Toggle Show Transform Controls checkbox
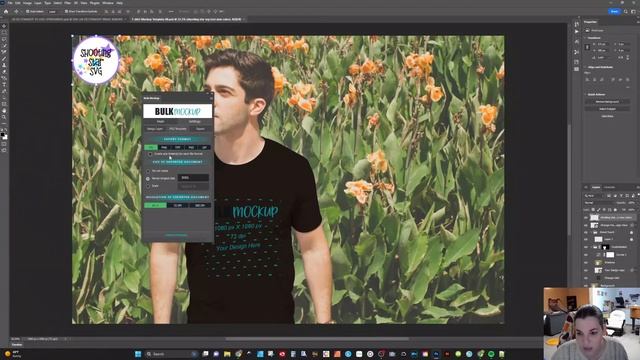The height and width of the screenshot is (360, 640). pos(66,11)
